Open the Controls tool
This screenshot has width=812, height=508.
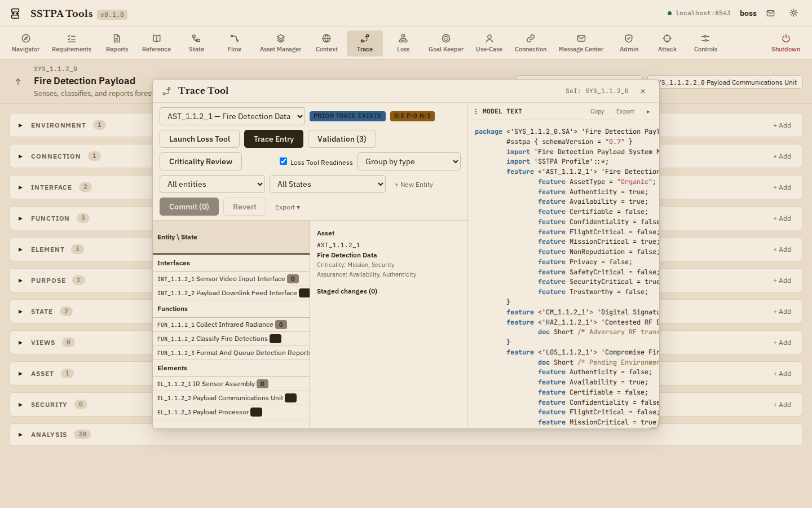click(705, 43)
